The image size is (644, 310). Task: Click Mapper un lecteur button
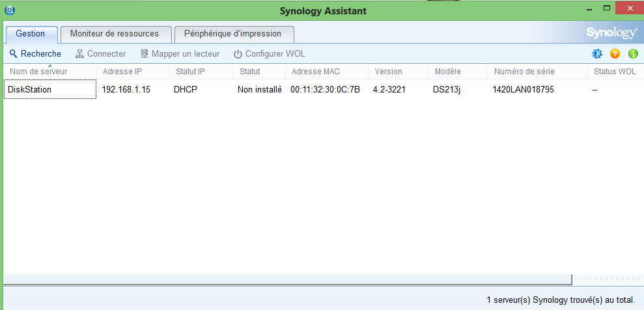[x=180, y=54]
